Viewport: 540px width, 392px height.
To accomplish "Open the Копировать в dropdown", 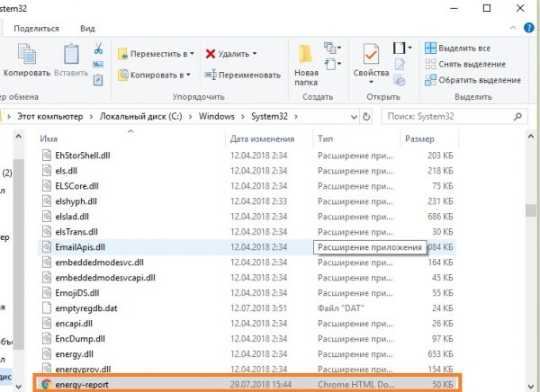I will coord(156,75).
